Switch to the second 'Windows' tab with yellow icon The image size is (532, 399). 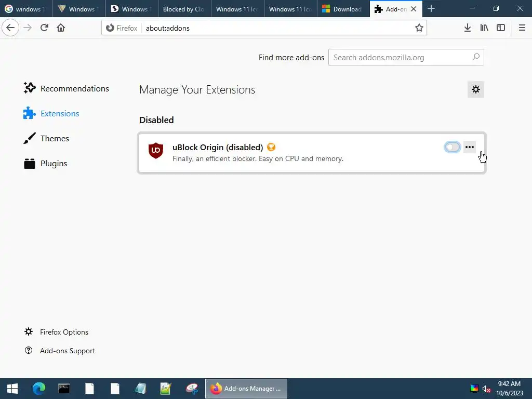[79, 9]
